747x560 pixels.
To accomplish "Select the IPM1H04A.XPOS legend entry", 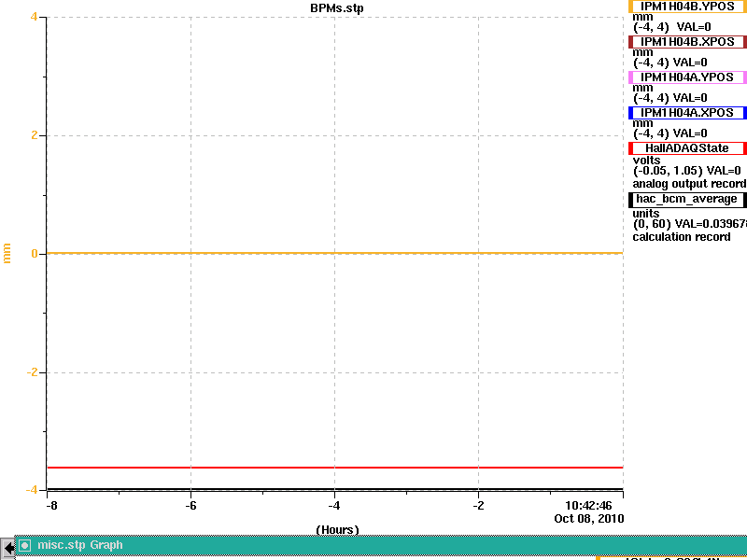I will (x=687, y=113).
